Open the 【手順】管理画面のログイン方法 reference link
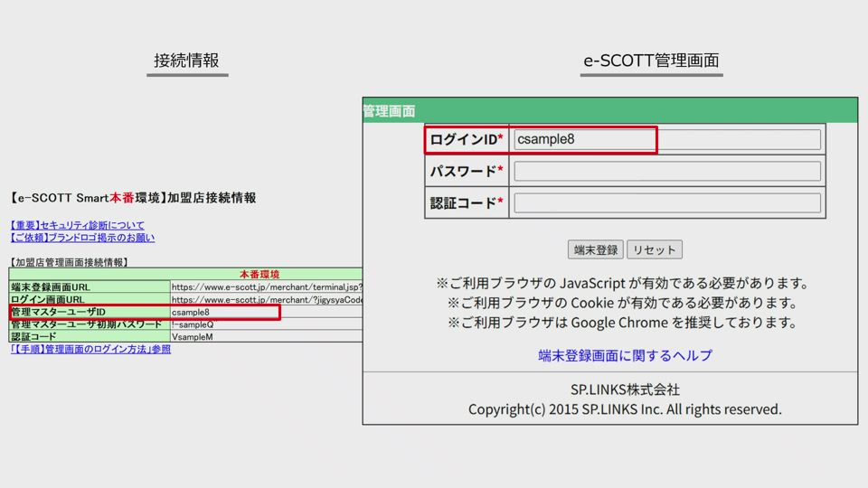The image size is (868, 488). [90, 349]
